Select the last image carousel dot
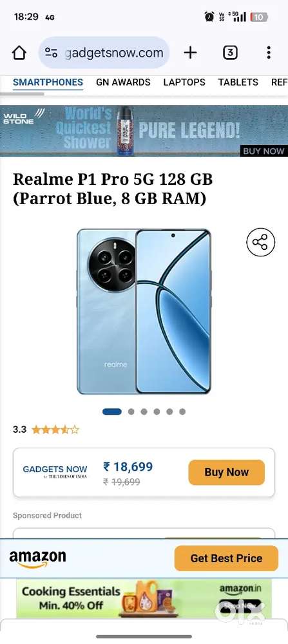 pyautogui.click(x=182, y=412)
